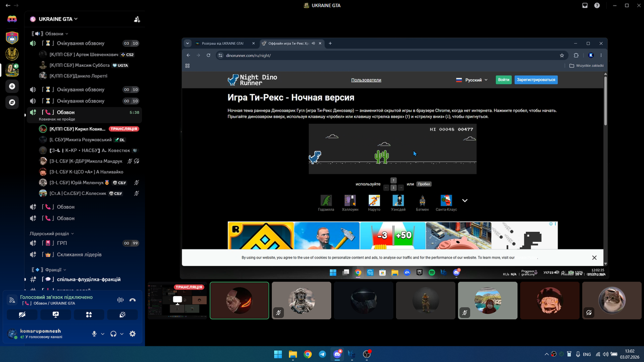Viewport: 644px width, 362px height.
Task: Collapse the Лідерський розділ category
Action: point(52,234)
